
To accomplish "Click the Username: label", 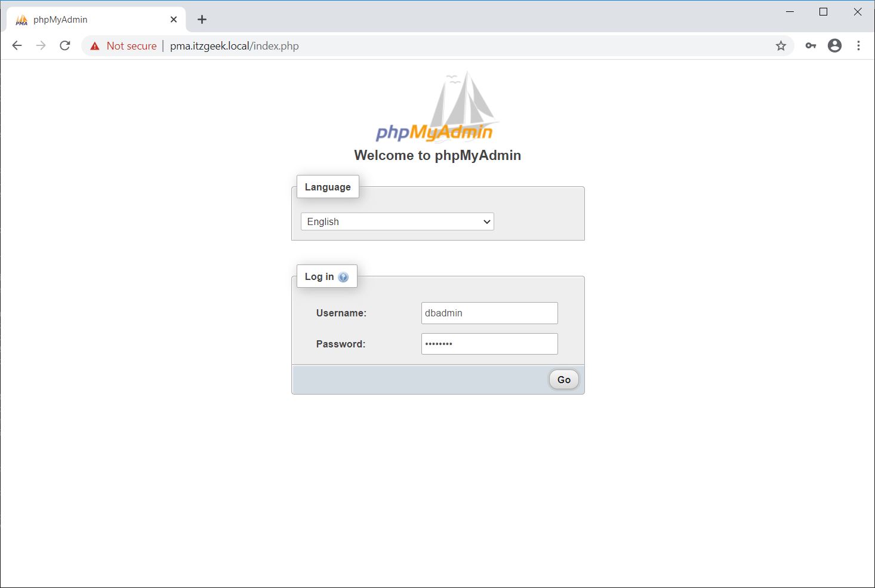I will (x=341, y=313).
